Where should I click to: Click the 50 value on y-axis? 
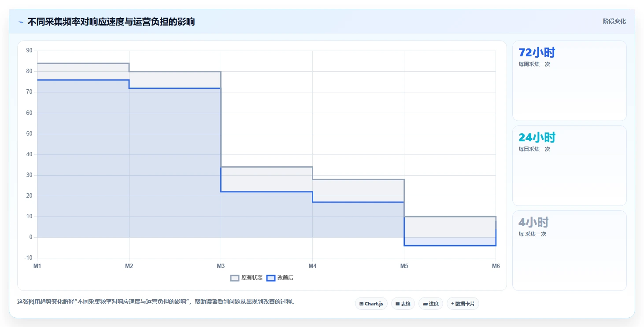[x=30, y=134]
